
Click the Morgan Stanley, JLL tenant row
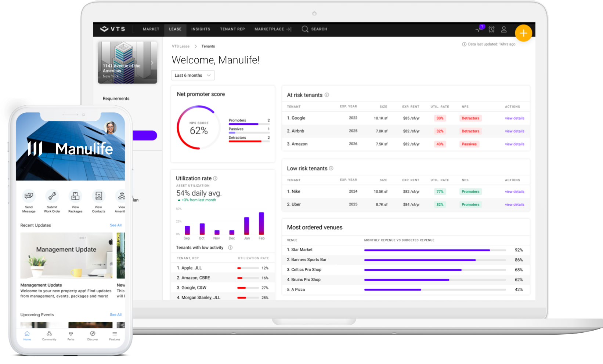tap(223, 298)
